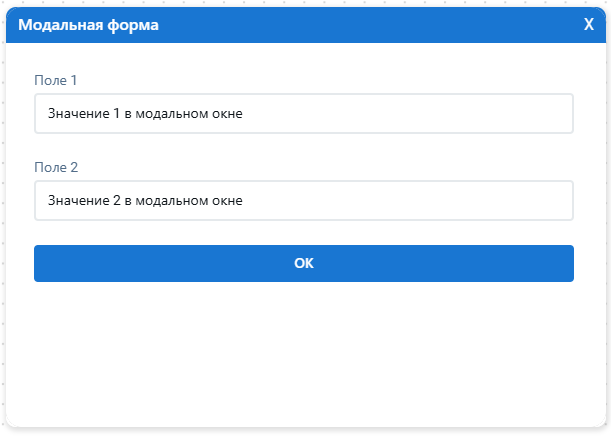Click the "Модальная форма" title text

(88, 26)
